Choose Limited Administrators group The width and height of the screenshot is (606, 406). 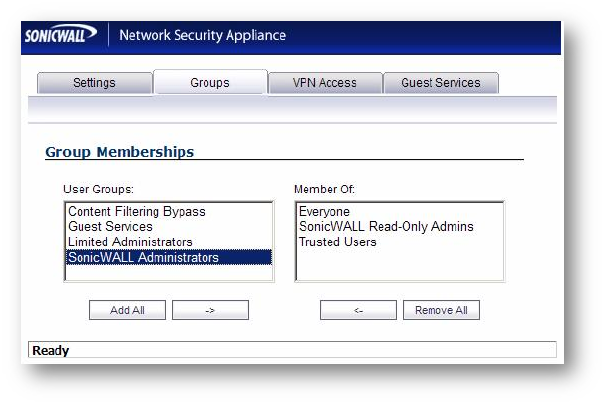pyautogui.click(x=169, y=242)
